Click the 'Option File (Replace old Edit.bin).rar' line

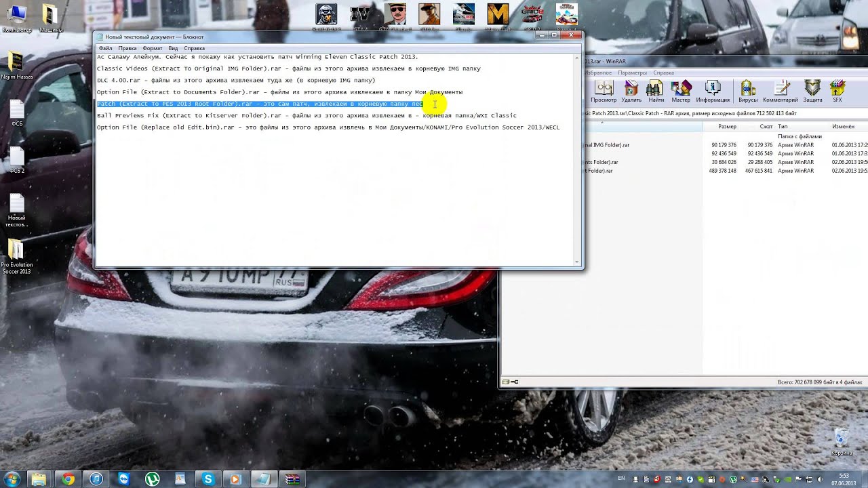(328, 127)
